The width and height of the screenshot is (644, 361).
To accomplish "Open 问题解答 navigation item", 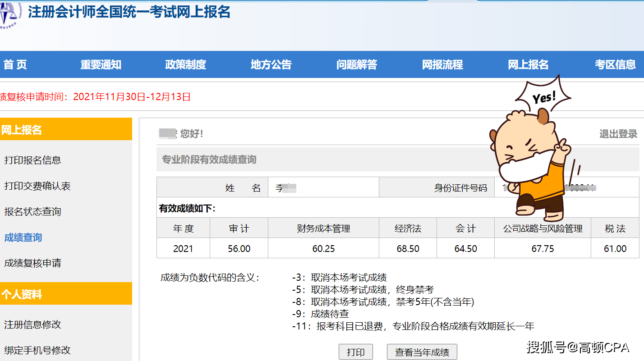I will point(357,65).
